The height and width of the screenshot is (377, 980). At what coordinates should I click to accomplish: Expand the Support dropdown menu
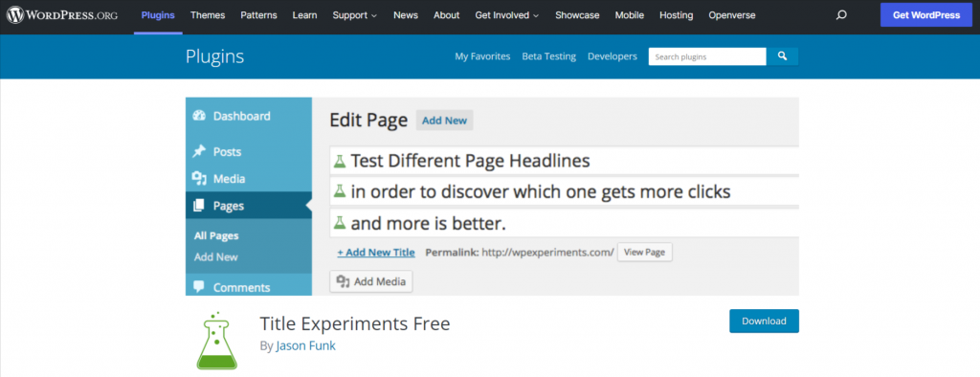tap(354, 15)
